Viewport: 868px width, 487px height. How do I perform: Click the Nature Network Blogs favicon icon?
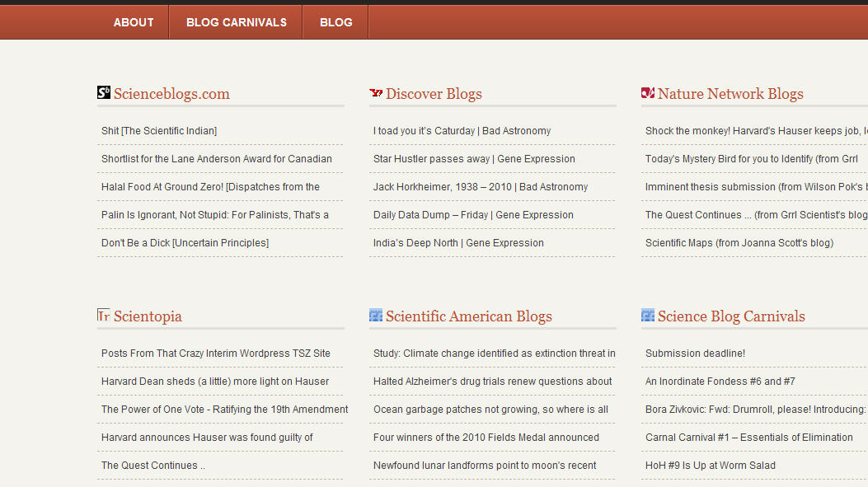[648, 93]
